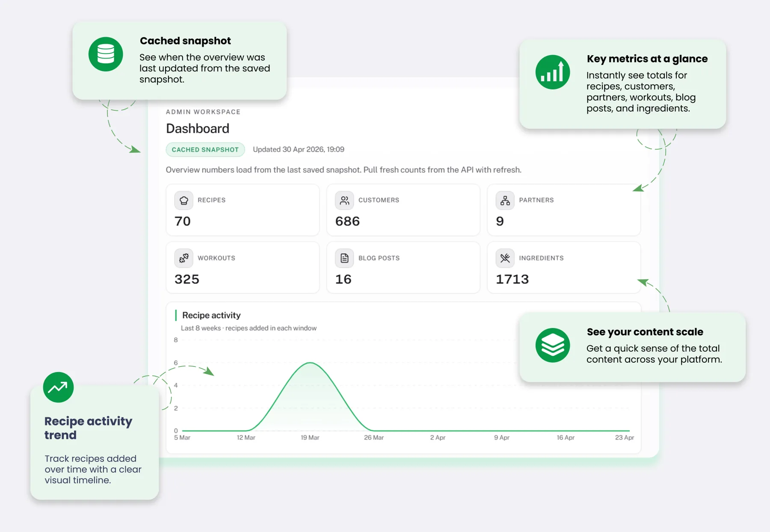Click the Workouts dumbbell icon
The image size is (770, 532).
tap(184, 258)
